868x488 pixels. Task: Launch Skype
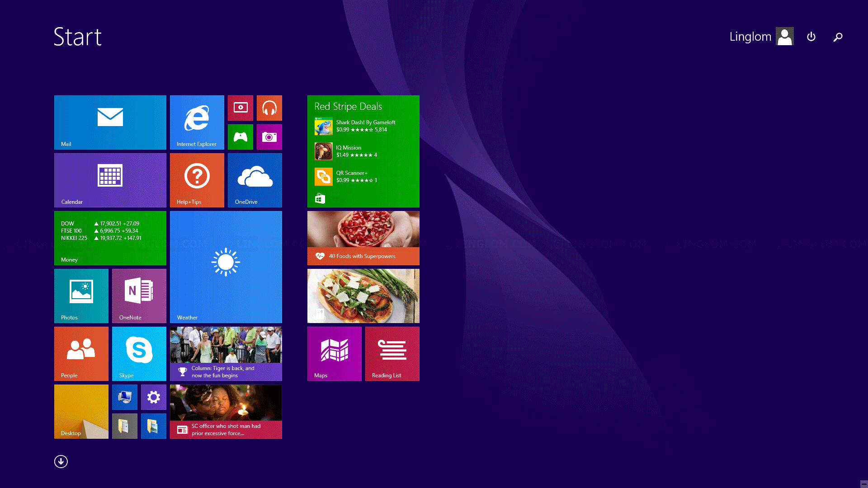(139, 353)
